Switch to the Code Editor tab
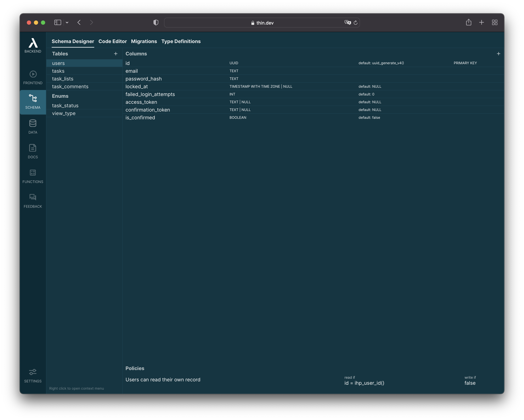 (113, 41)
